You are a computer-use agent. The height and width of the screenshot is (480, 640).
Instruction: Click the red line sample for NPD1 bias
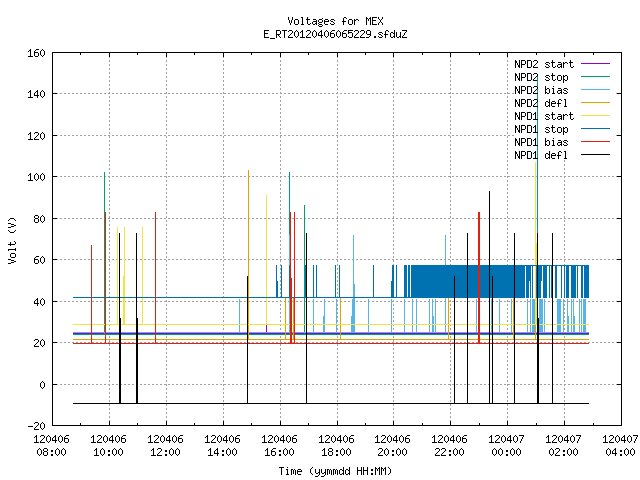(x=595, y=142)
